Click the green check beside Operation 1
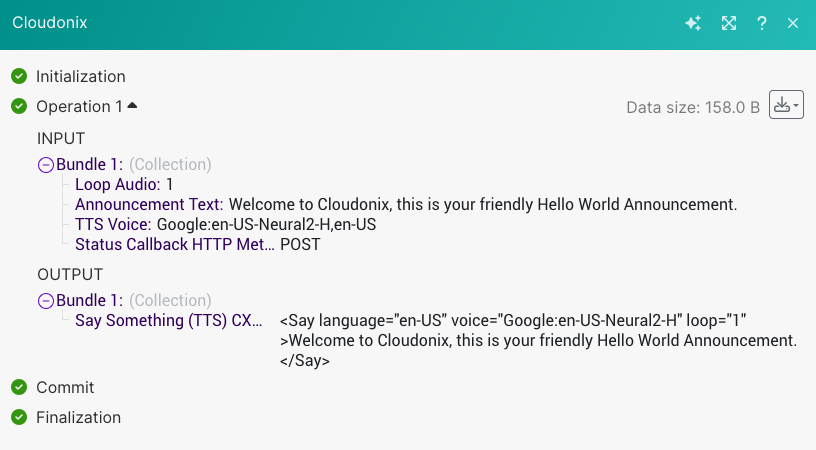The width and height of the screenshot is (816, 450). [19, 106]
